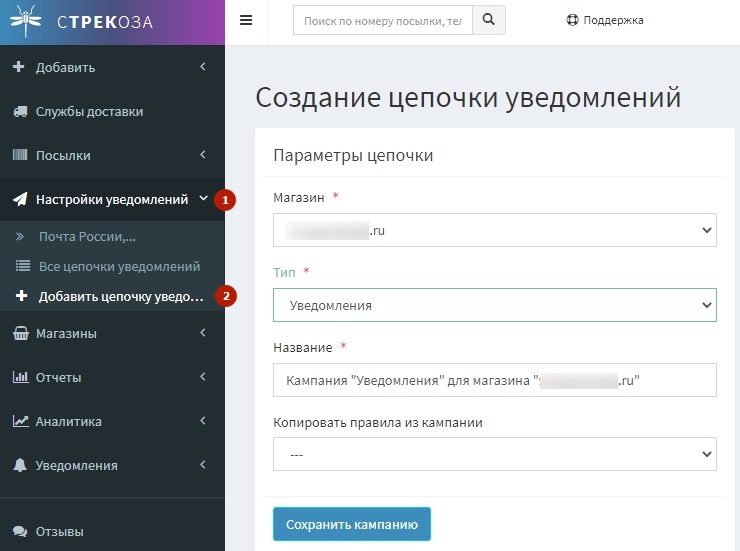Click the hamburger menu toggle icon
This screenshot has width=740, height=551.
pyautogui.click(x=246, y=20)
